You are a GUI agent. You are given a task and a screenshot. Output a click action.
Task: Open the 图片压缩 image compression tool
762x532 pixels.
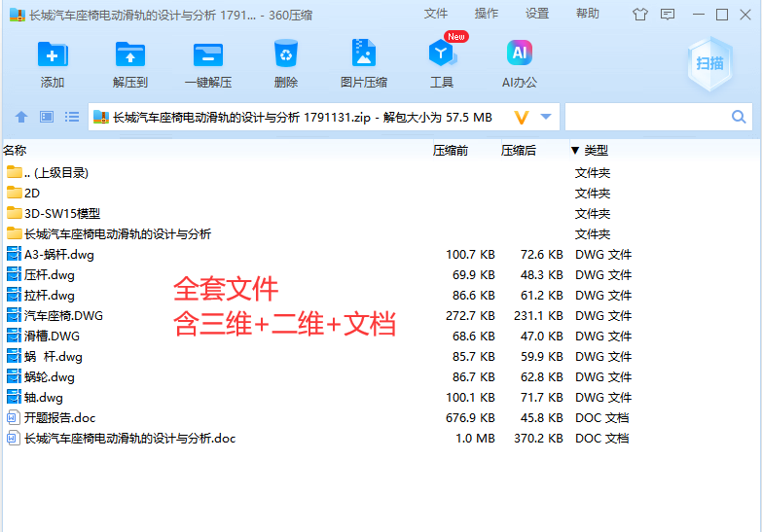coord(364,63)
